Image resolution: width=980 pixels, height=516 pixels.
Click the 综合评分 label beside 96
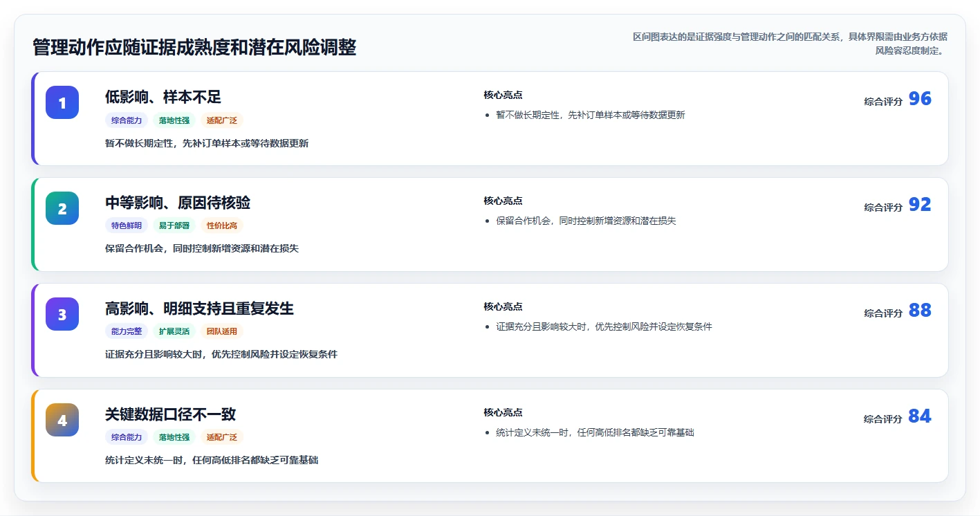pyautogui.click(x=883, y=101)
